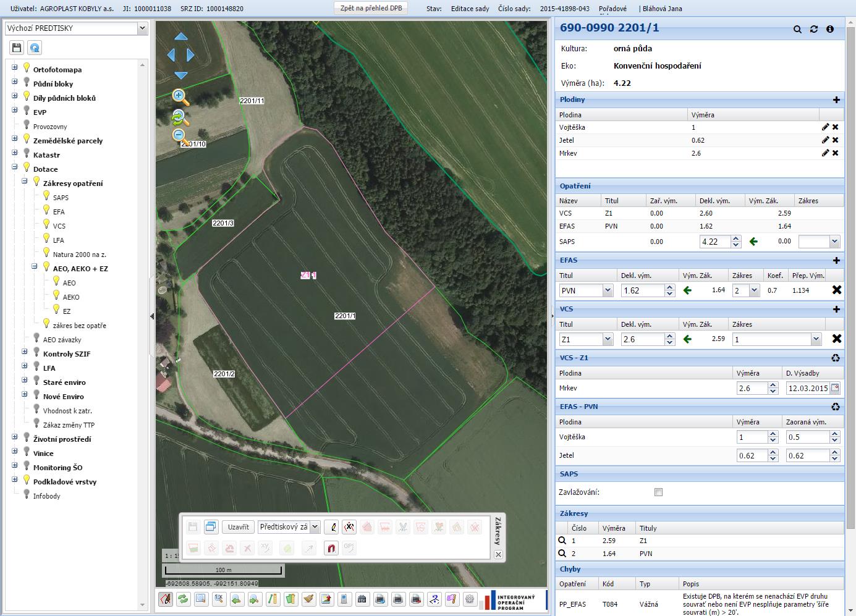The height and width of the screenshot is (616, 856).
Task: Open the settings gear in bottom toolbar
Action: tap(470, 599)
